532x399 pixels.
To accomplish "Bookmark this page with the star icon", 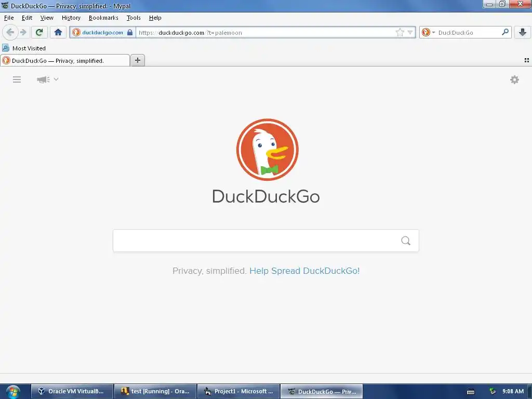I will pos(400,33).
